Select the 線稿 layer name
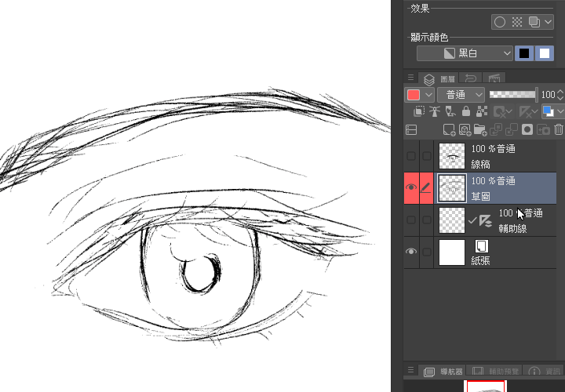 tap(481, 165)
